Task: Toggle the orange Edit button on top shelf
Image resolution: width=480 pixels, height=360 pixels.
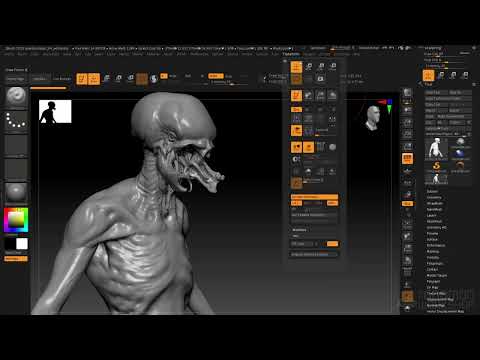Action: [82, 79]
